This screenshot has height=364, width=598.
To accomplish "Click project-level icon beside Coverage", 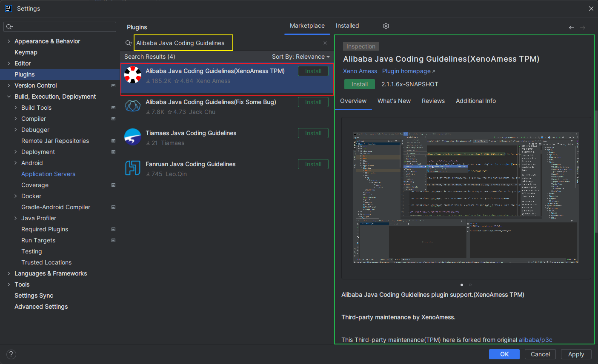I will pos(113,185).
